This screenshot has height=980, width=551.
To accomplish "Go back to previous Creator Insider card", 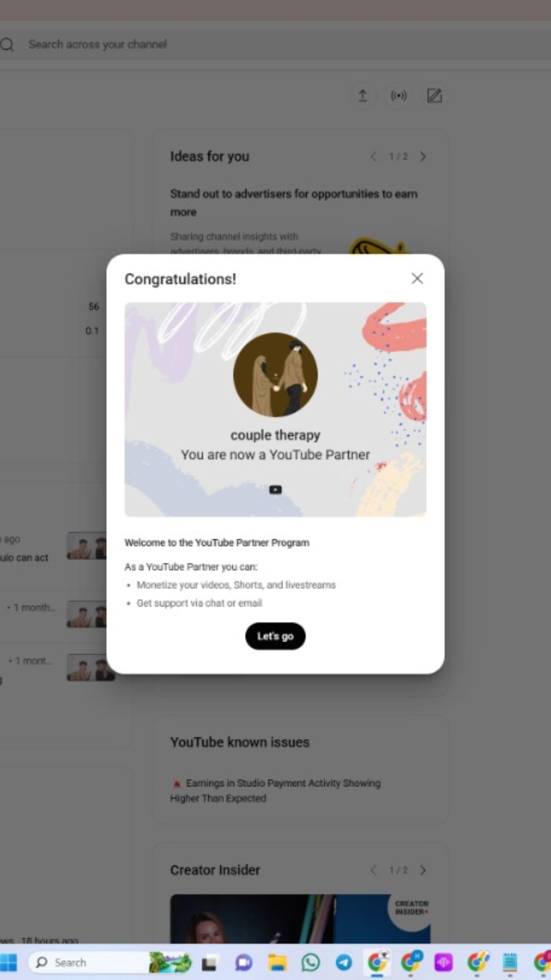I will 373,870.
